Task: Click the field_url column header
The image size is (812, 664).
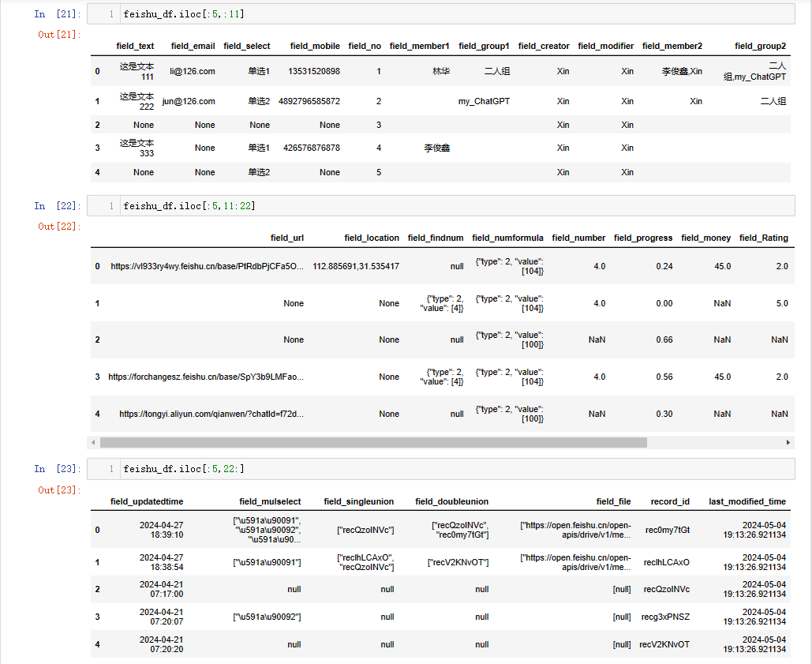Action: pyautogui.click(x=287, y=237)
